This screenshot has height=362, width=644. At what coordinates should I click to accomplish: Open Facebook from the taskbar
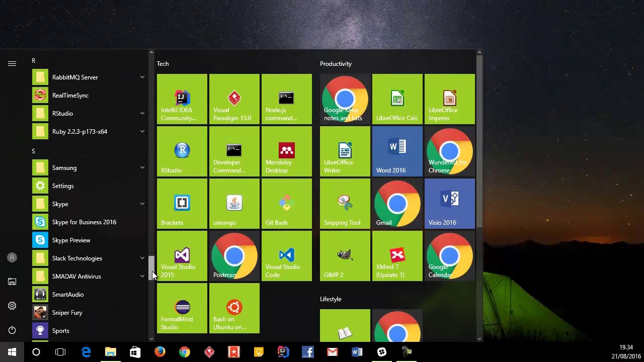[308, 352]
